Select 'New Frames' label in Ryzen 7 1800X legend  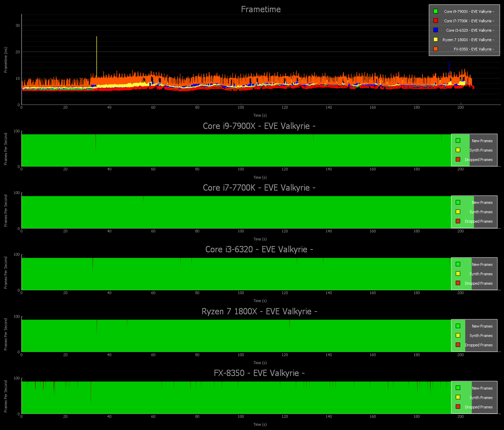click(482, 326)
